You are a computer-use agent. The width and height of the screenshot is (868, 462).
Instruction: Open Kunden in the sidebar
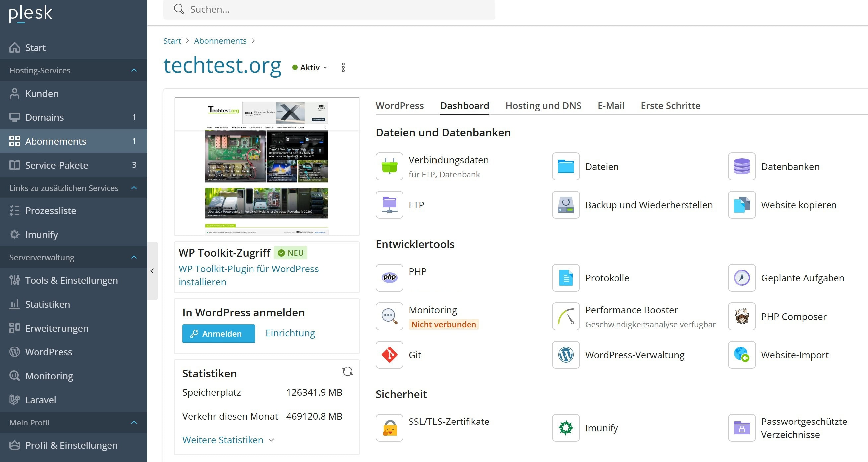[73, 93]
